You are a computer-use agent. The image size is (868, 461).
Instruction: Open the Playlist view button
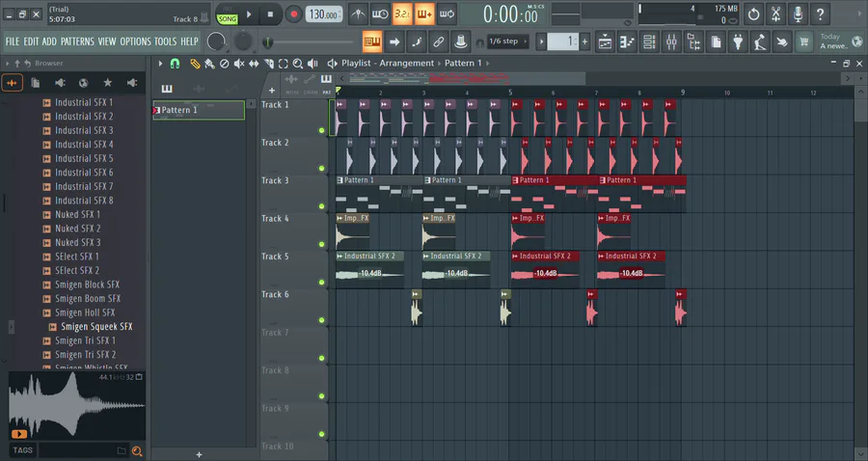[605, 41]
